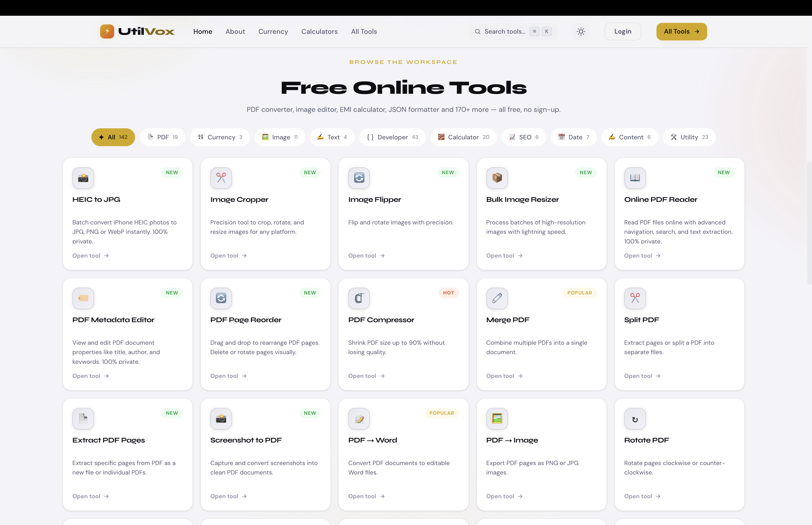Click the Bulk Image Resizer box icon
This screenshot has height=525, width=812.
497,178
